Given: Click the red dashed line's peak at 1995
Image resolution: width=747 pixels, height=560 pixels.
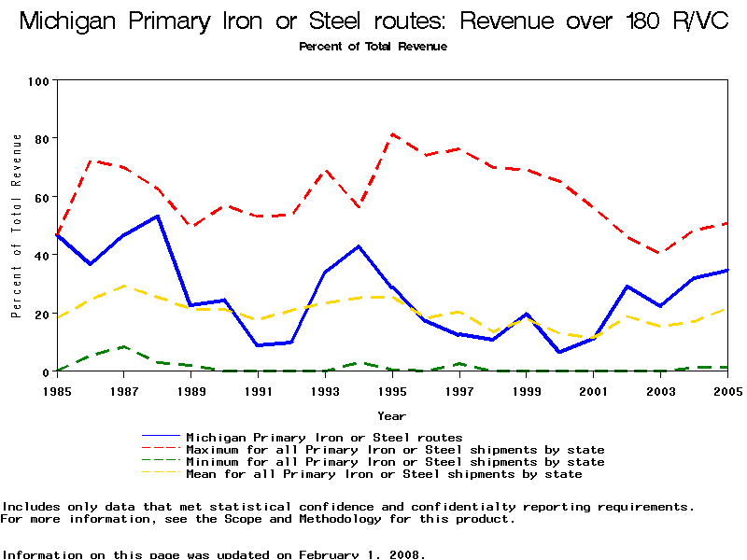Looking at the screenshot, I should point(392,134).
